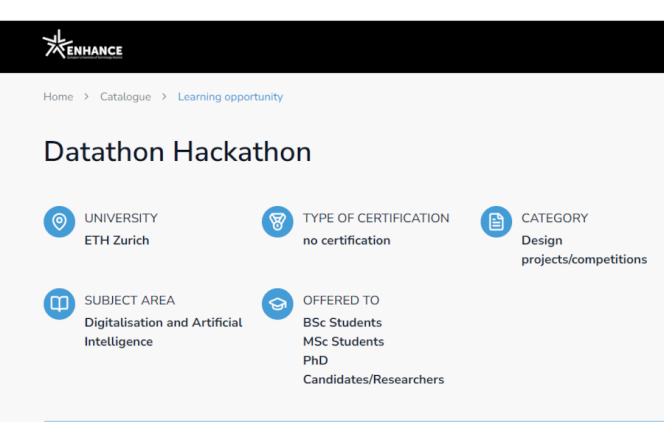The image size is (664, 442).
Task: Click the Datathon Hackathon page title
Action: coord(177,152)
